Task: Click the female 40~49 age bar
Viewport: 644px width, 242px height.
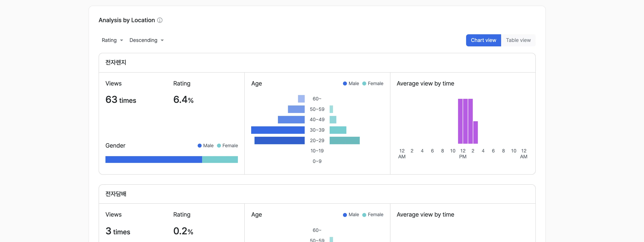Action: [333, 120]
